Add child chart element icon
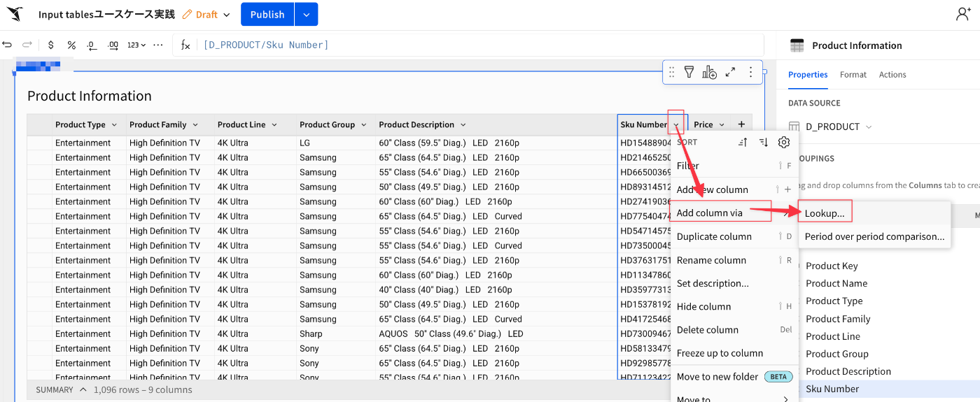The width and height of the screenshot is (980, 402). [x=710, y=72]
